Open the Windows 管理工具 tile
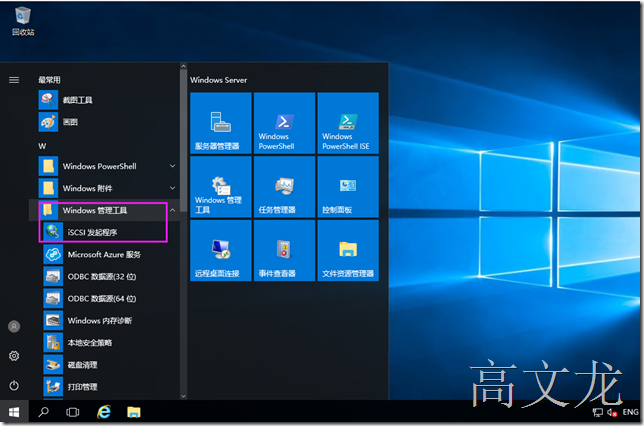The image size is (644, 426). pos(221,187)
